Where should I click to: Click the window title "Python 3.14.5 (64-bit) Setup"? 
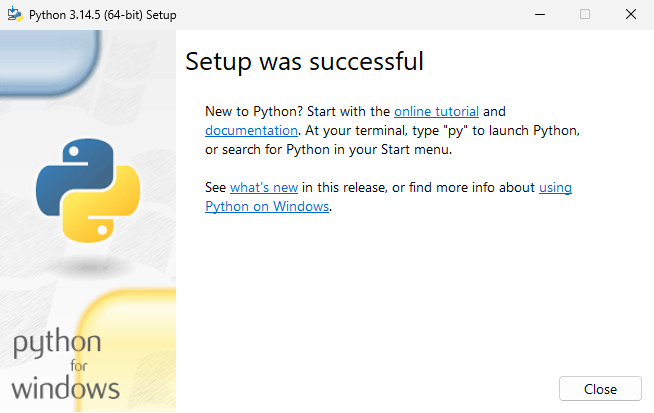click(x=103, y=15)
